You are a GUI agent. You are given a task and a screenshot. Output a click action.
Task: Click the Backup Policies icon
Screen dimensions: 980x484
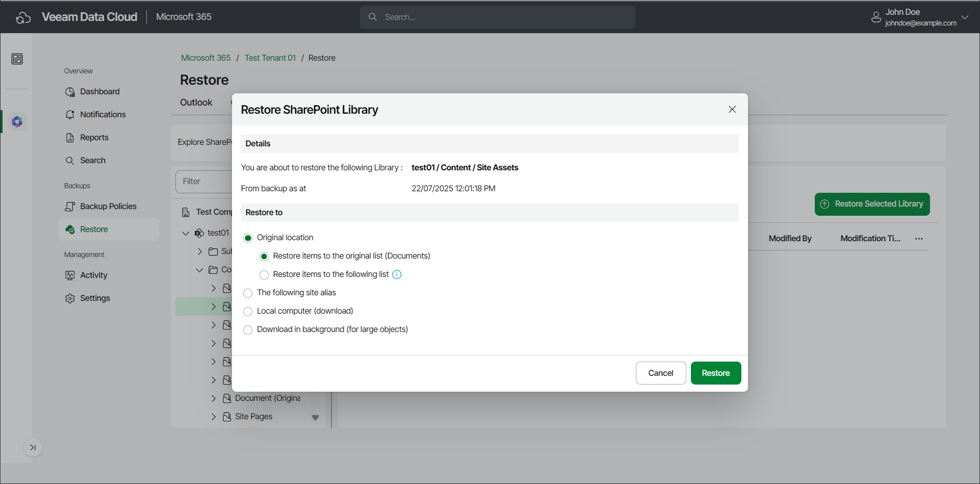tap(70, 207)
